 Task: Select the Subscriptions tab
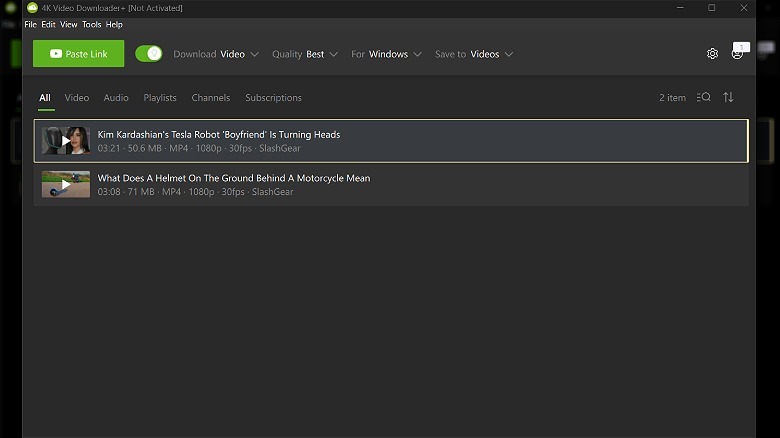(x=273, y=98)
